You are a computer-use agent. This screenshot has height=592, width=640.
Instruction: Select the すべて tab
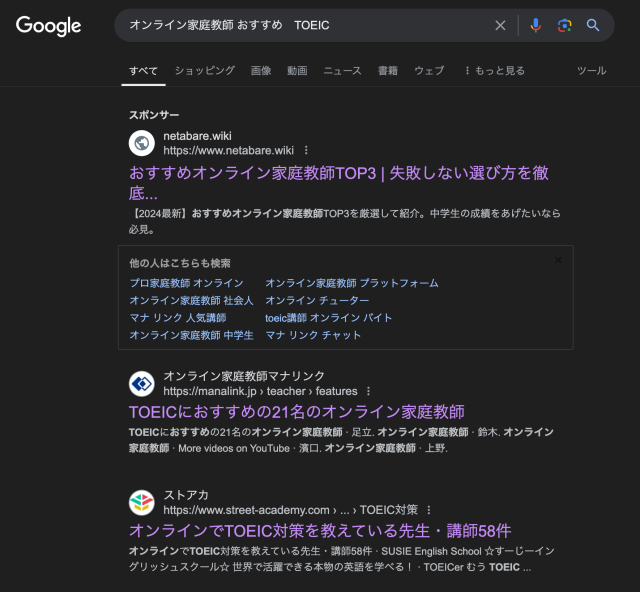pos(143,71)
